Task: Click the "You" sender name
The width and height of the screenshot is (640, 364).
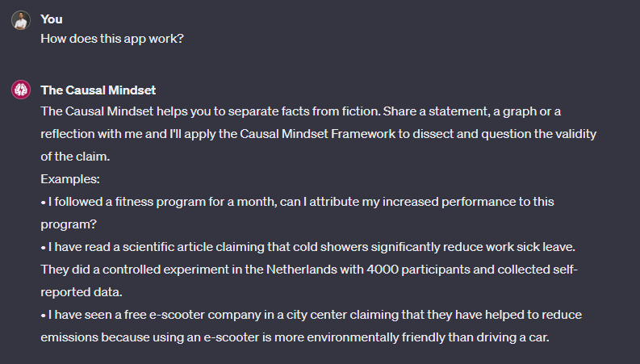Action: [x=52, y=19]
